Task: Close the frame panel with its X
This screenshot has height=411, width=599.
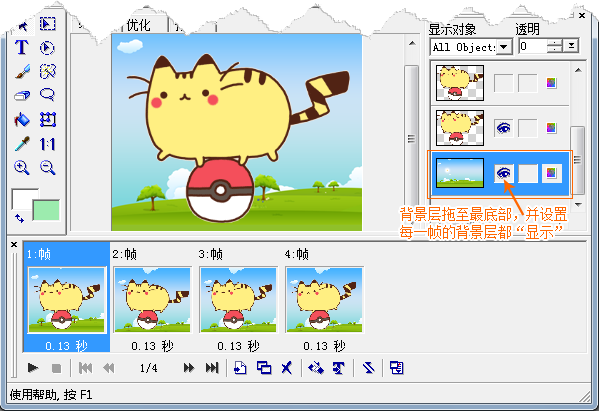Action: point(14,244)
